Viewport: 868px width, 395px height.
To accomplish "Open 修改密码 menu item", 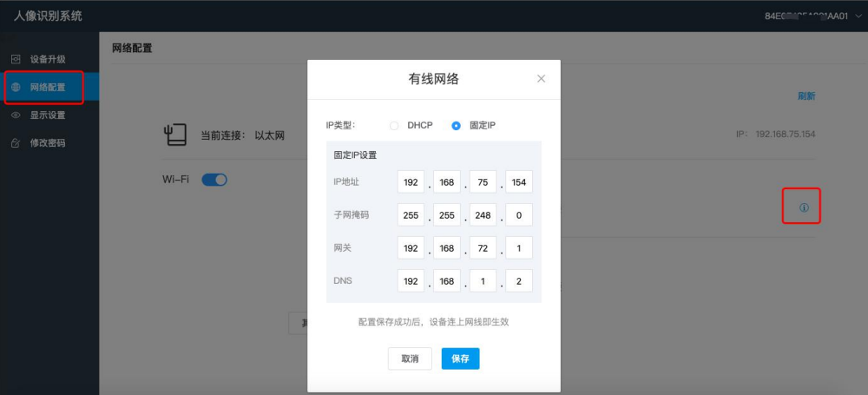I will click(x=48, y=143).
